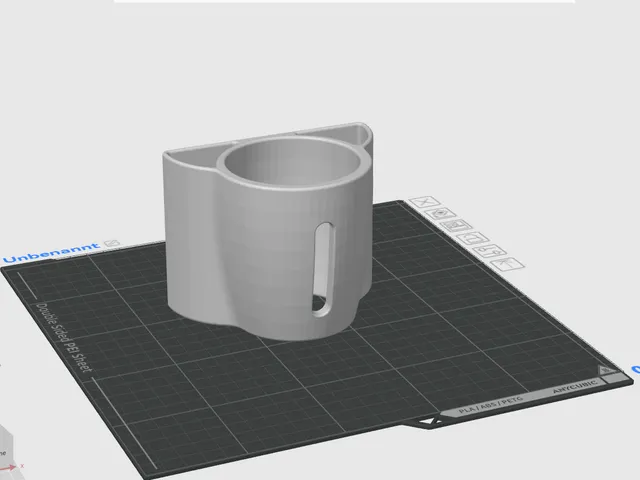Edit plate name using icon beside Unbenannt
This screenshot has height=480, width=640.
111,243
